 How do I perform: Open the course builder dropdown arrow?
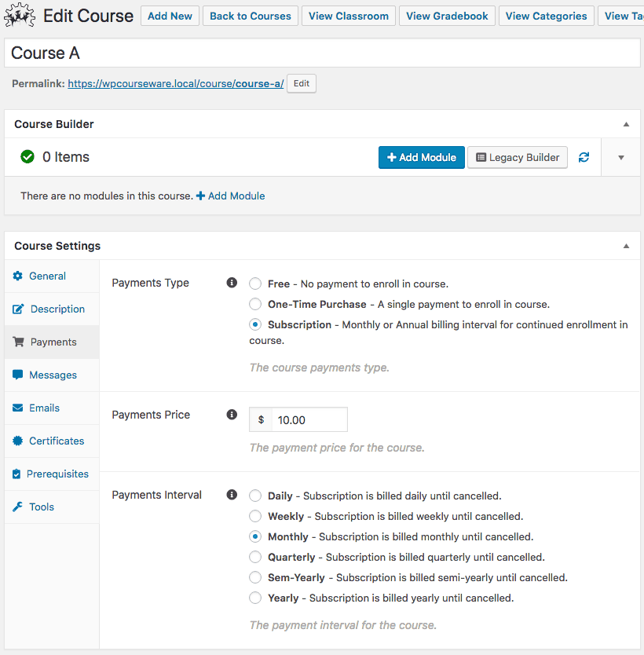tap(621, 158)
